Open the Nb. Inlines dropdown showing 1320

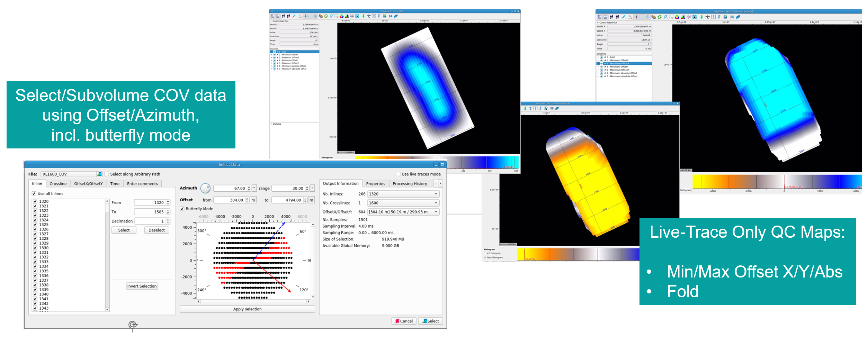[x=403, y=194]
